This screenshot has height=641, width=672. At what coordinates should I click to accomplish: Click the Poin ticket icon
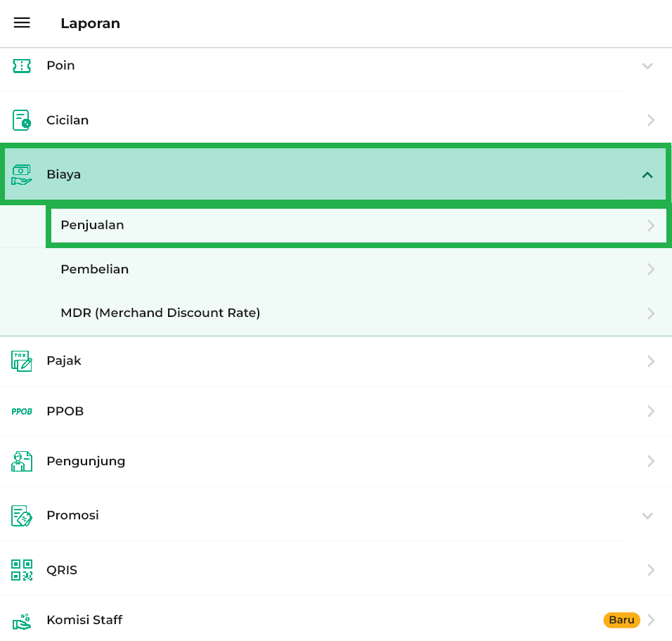[x=22, y=66]
